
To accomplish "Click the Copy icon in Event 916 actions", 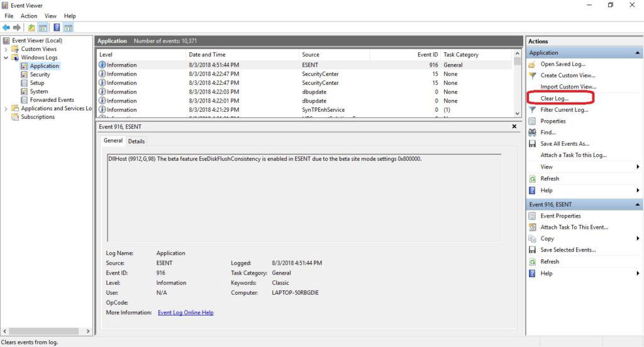I will 532,239.
